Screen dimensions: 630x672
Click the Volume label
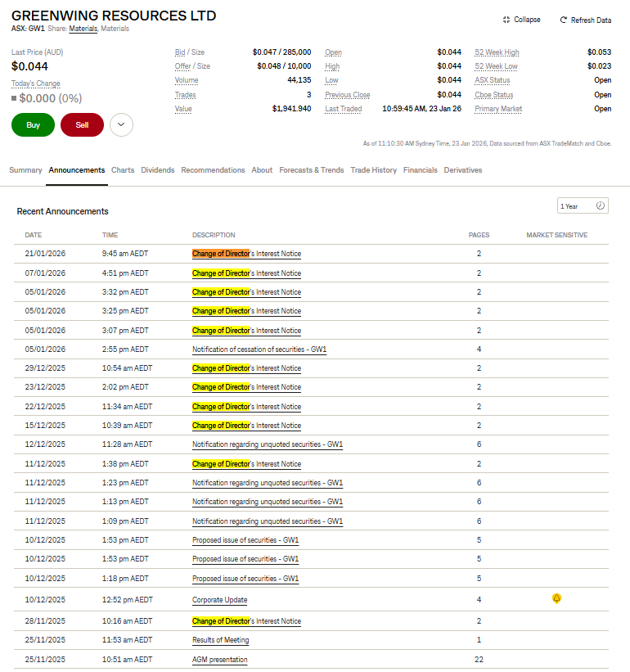pyautogui.click(x=187, y=80)
